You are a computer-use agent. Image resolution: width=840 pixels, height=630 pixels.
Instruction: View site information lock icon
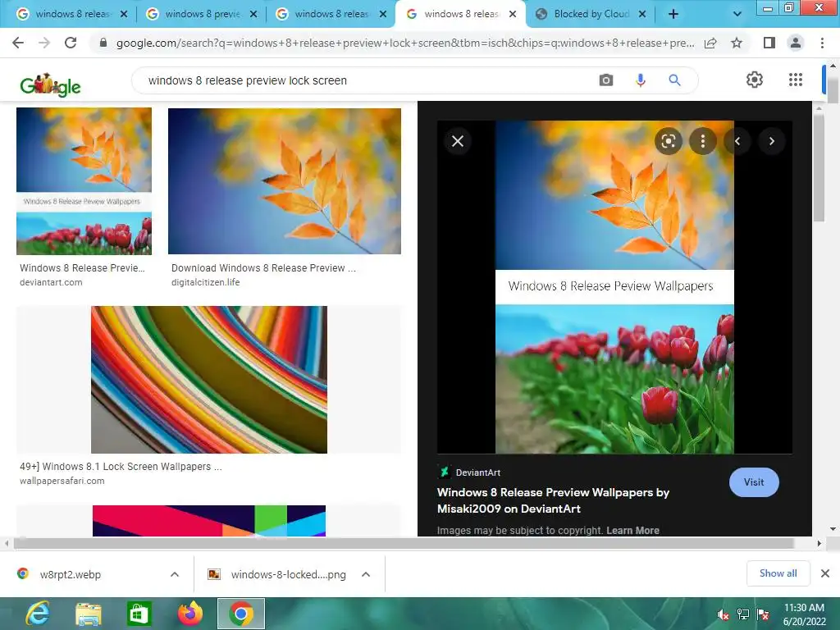[103, 43]
